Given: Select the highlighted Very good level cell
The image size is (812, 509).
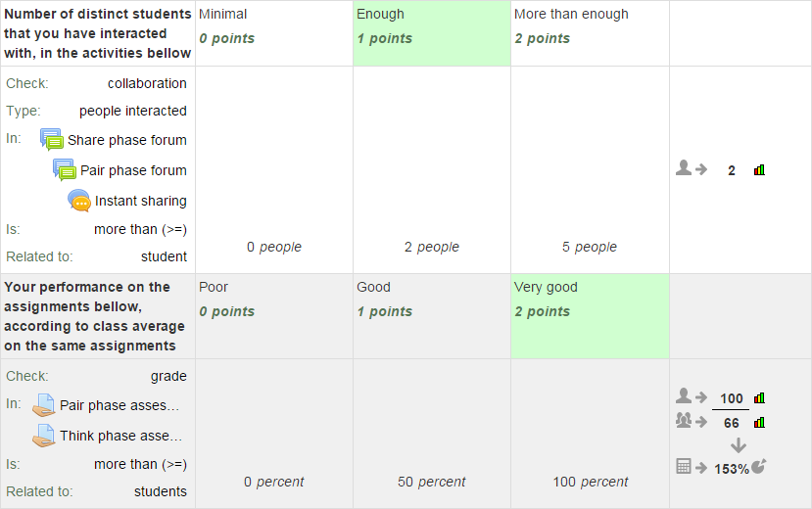Looking at the screenshot, I should pyautogui.click(x=590, y=316).
